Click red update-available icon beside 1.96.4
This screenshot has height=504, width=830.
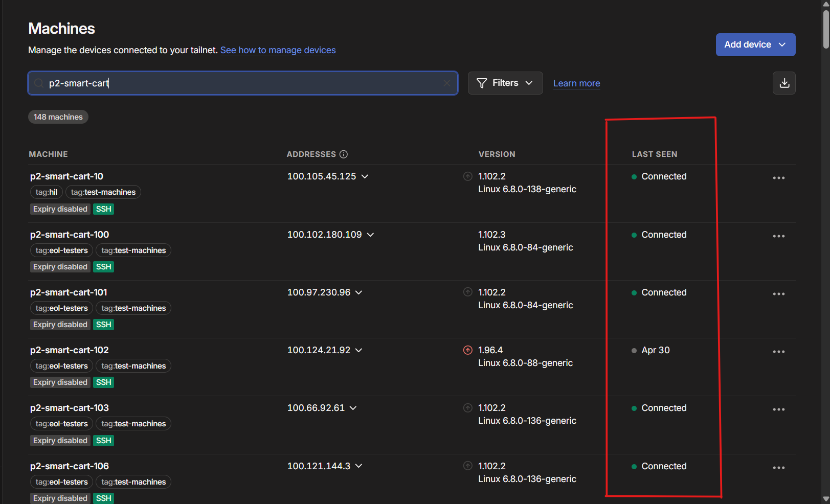pos(467,350)
